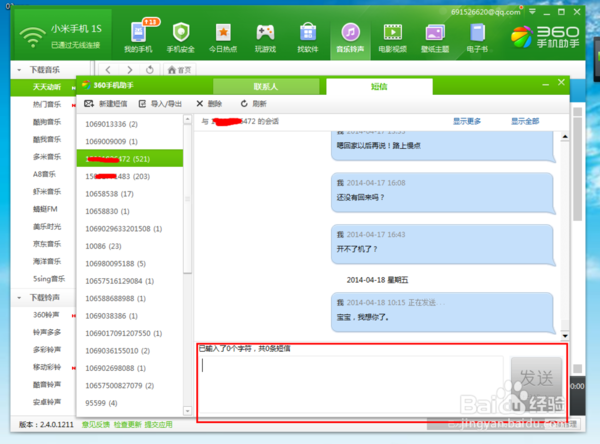Click 显示更多 link in conversation header
Screen dimensions: 600x444
pyautogui.click(x=467, y=121)
